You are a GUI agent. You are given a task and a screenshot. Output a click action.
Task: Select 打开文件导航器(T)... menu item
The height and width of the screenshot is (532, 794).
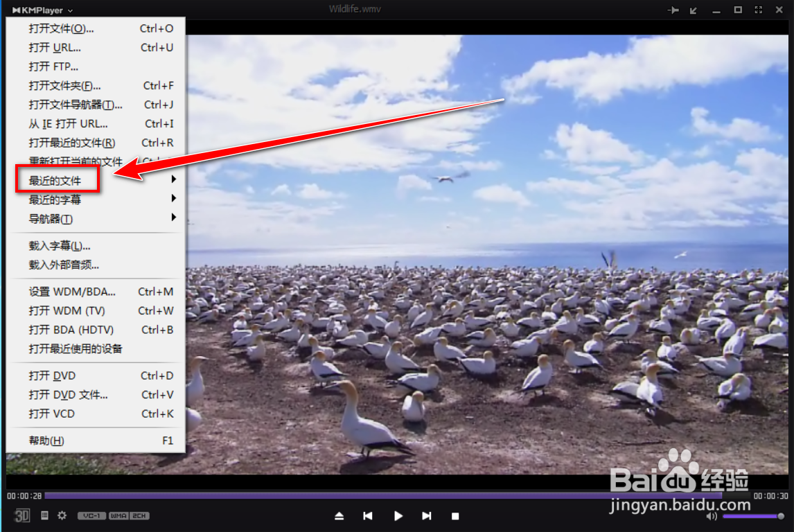96,105
